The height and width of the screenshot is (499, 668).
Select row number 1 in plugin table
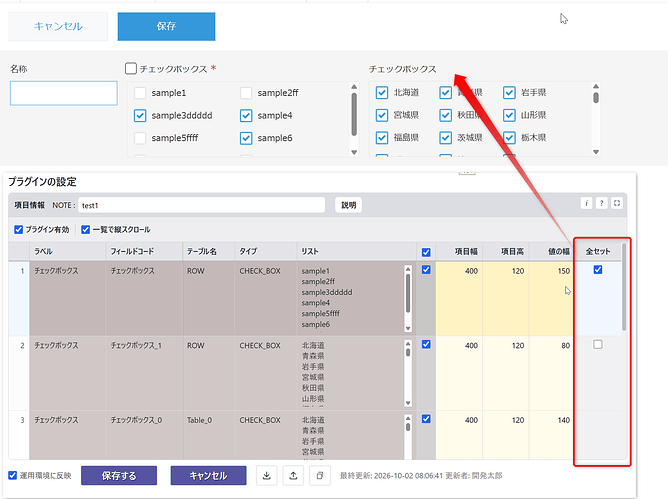tap(19, 298)
